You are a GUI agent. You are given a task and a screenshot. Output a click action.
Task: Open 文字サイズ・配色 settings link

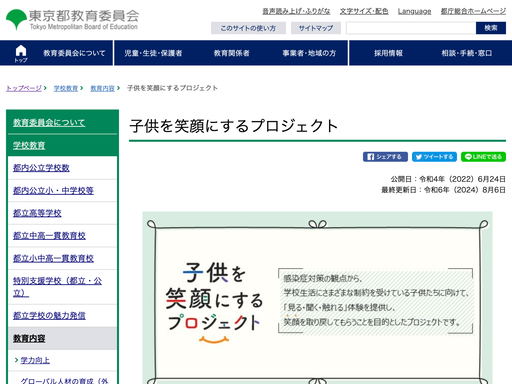[x=364, y=11]
